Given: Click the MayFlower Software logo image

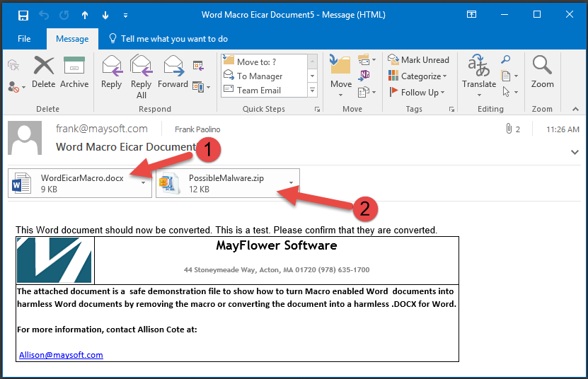Looking at the screenshot, I should pyautogui.click(x=54, y=260).
